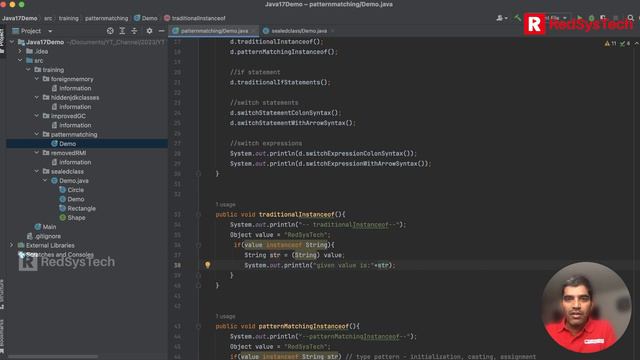
Task: Fold the if block at line 36
Action: [x=198, y=245]
